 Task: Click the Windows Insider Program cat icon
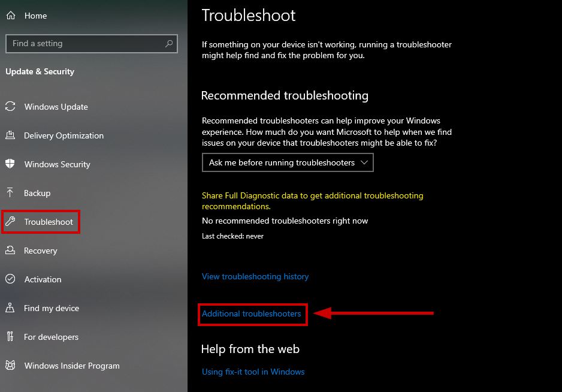point(10,365)
